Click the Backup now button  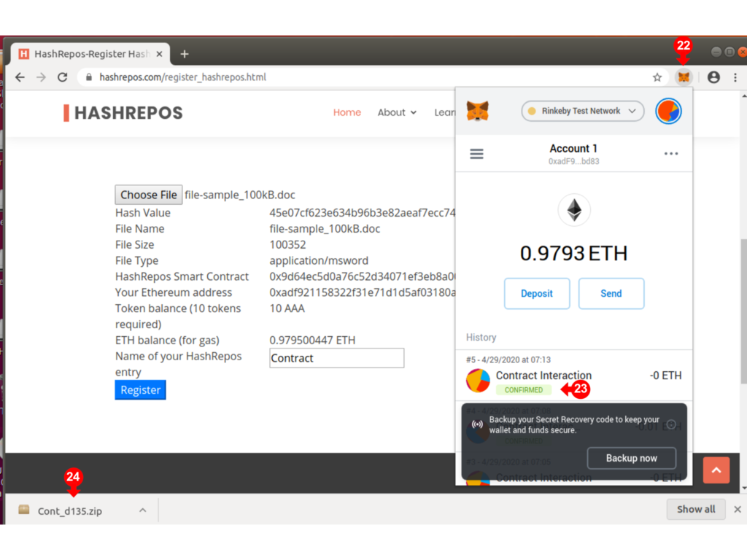(x=631, y=458)
